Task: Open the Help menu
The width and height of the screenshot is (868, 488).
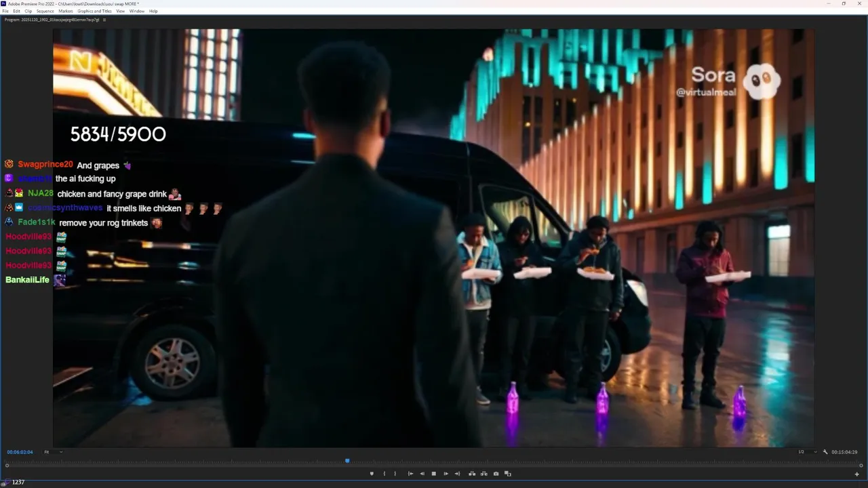Action: [153, 11]
